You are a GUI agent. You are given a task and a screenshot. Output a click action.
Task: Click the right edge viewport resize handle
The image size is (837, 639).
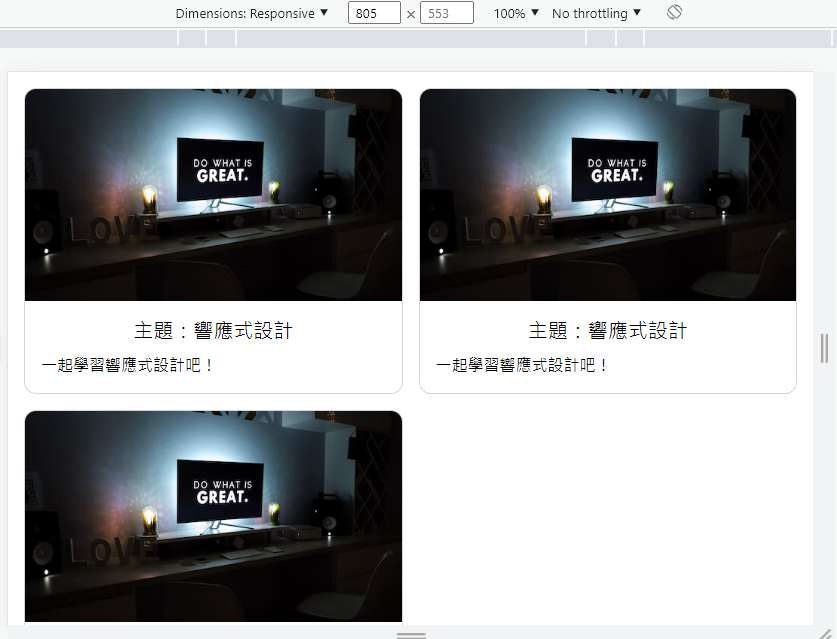(825, 348)
